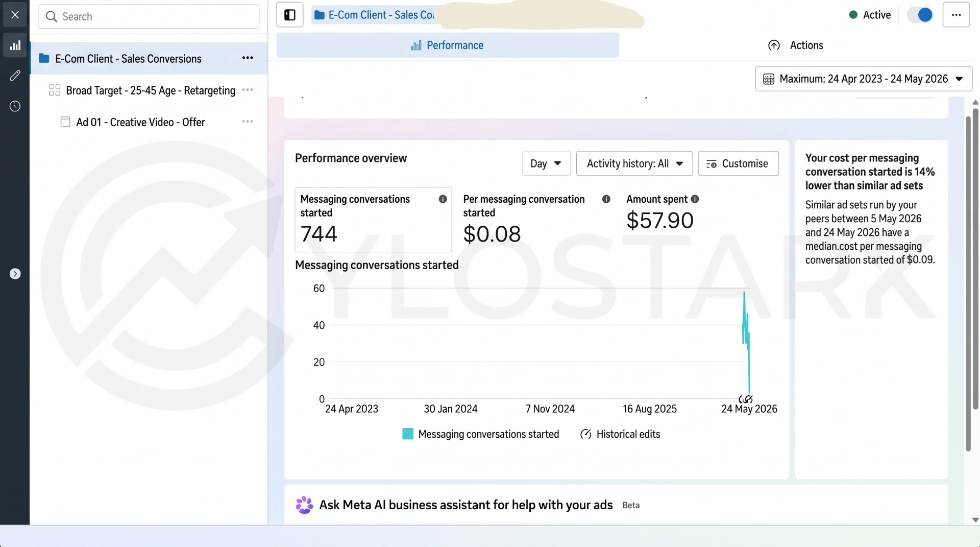Click info icon for Per messaging conversation started

click(606, 199)
